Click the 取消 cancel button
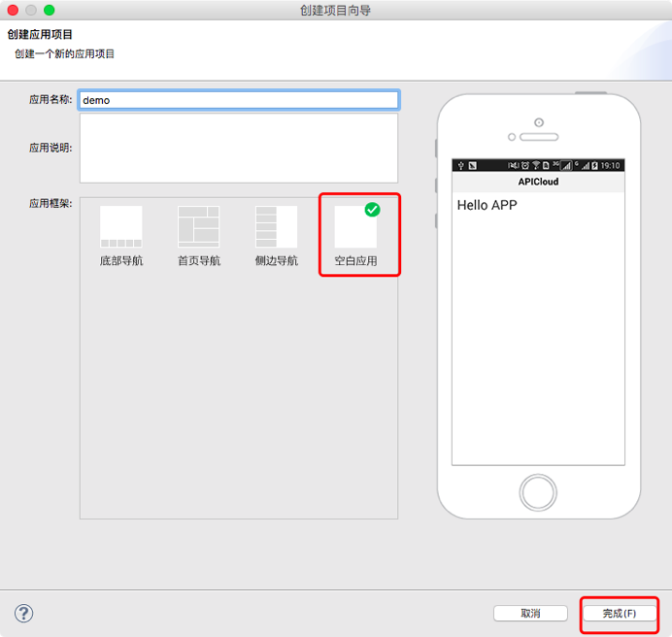Image resolution: width=672 pixels, height=637 pixels. [530, 614]
